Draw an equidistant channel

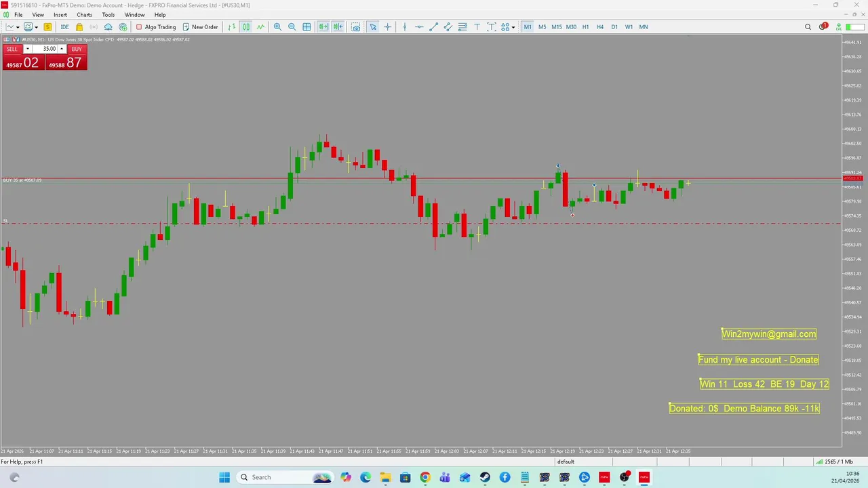448,27
